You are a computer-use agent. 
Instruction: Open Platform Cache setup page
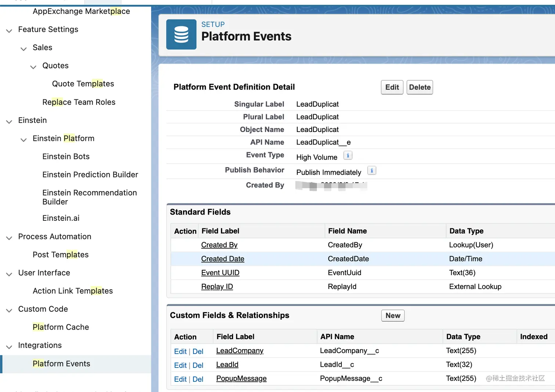61,327
